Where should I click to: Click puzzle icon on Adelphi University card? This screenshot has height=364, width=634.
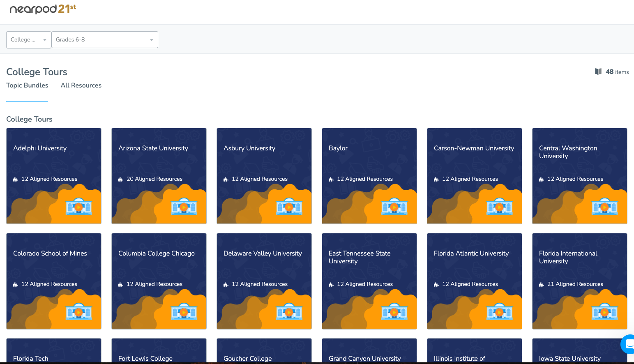(16, 180)
